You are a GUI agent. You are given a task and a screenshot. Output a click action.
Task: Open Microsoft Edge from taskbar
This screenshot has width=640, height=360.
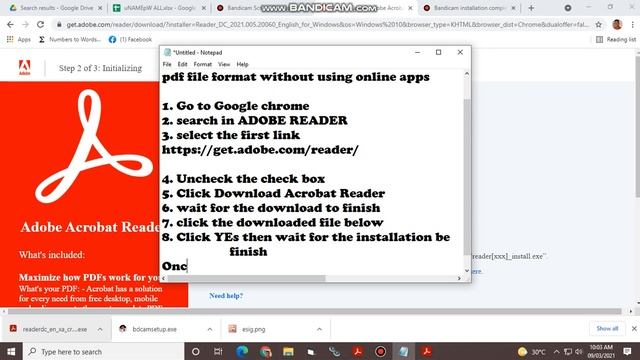242,351
